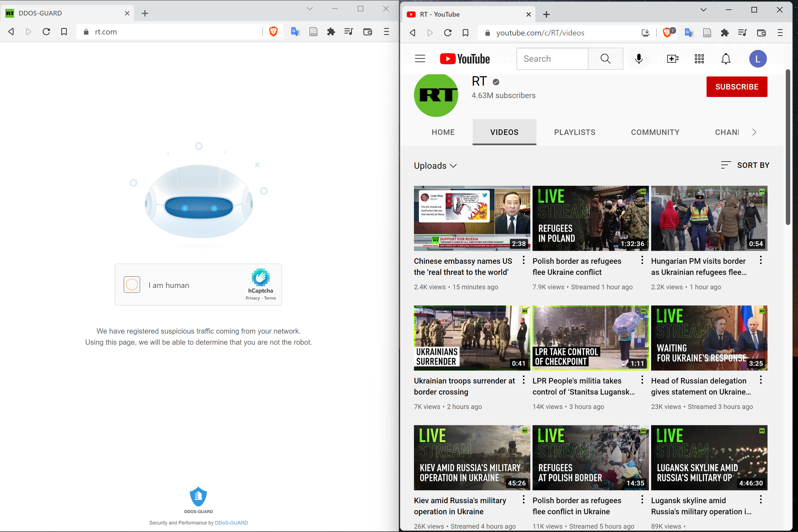Click Google Translate extension in YouTube window
Viewport: 798px width, 532px height.
689,33
